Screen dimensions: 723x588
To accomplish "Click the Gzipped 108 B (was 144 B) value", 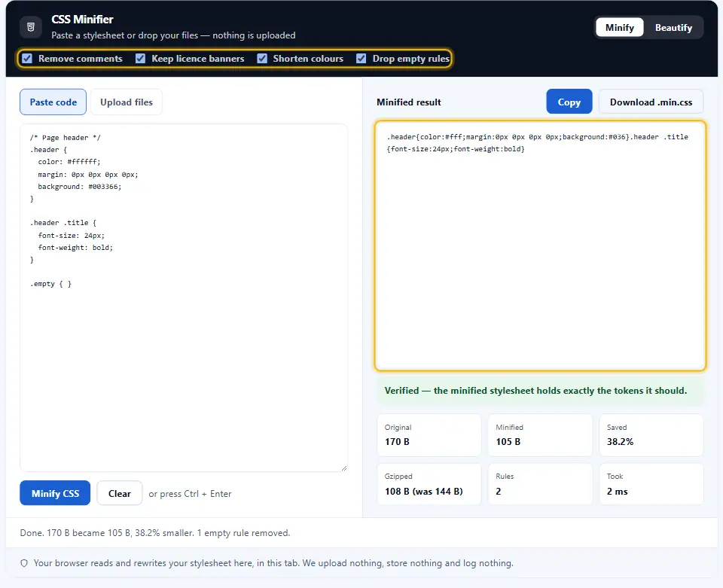I will click(424, 491).
